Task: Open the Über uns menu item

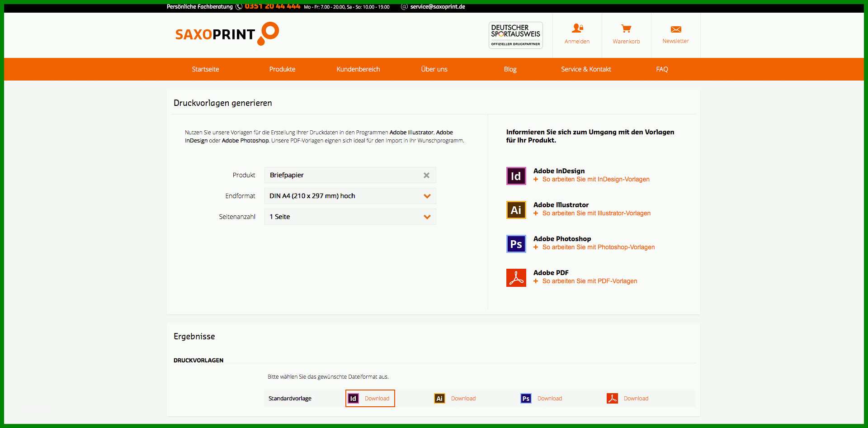Action: coord(434,69)
